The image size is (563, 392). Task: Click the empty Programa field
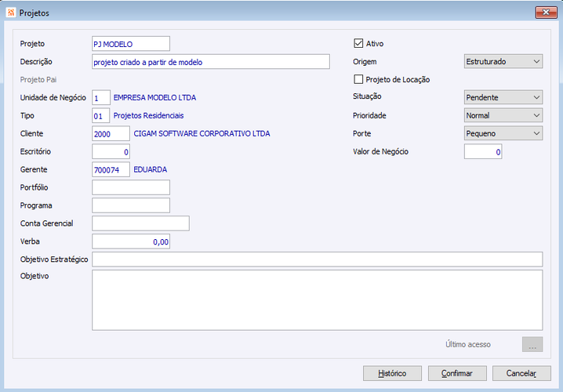click(x=131, y=205)
